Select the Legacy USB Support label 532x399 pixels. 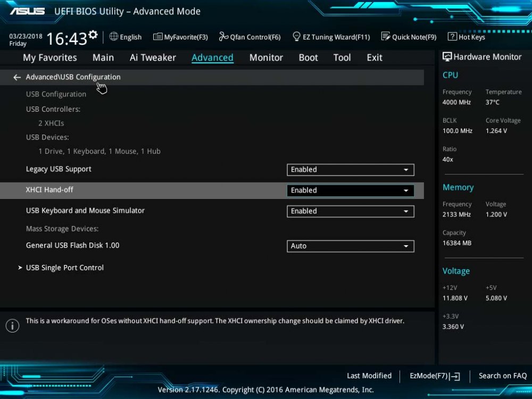(59, 169)
